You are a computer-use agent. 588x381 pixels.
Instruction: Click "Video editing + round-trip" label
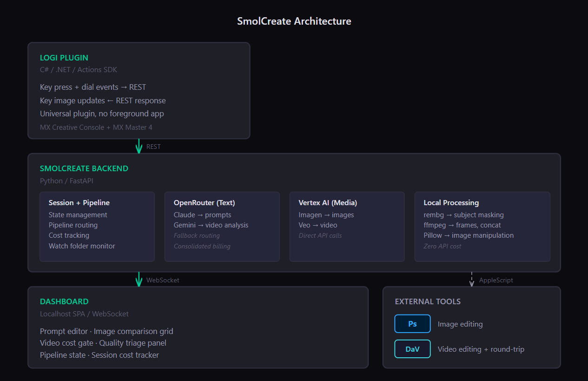pos(481,349)
